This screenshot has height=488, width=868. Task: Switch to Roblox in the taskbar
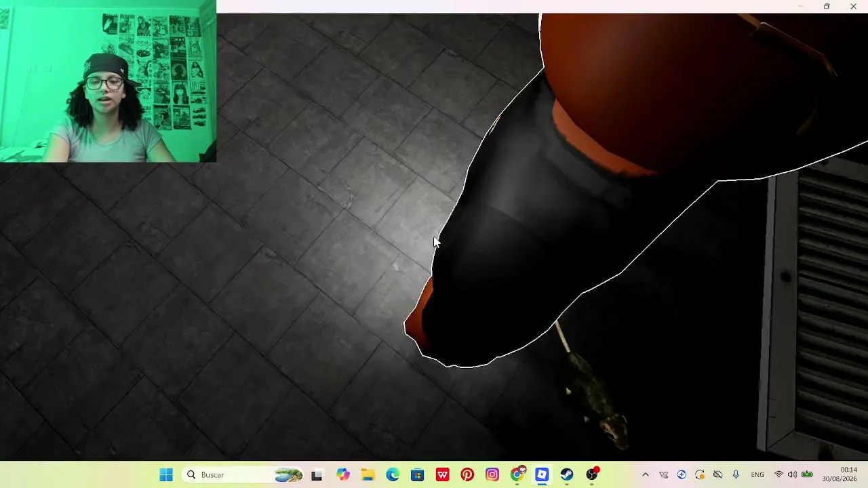pos(542,474)
